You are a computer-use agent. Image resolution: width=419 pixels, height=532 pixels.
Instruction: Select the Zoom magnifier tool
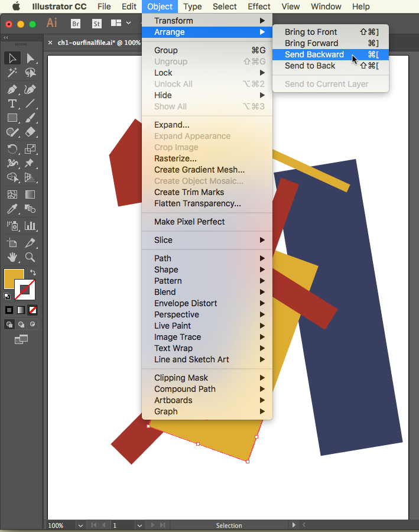click(30, 257)
